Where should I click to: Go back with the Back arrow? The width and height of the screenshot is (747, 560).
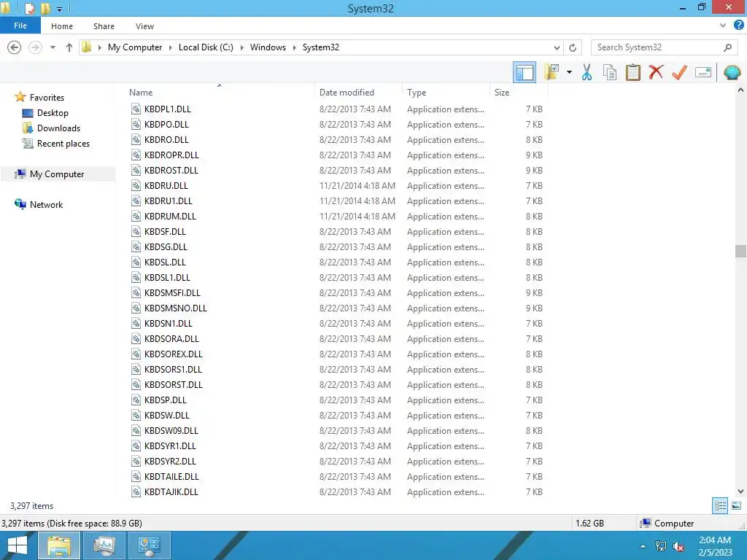tap(15, 47)
